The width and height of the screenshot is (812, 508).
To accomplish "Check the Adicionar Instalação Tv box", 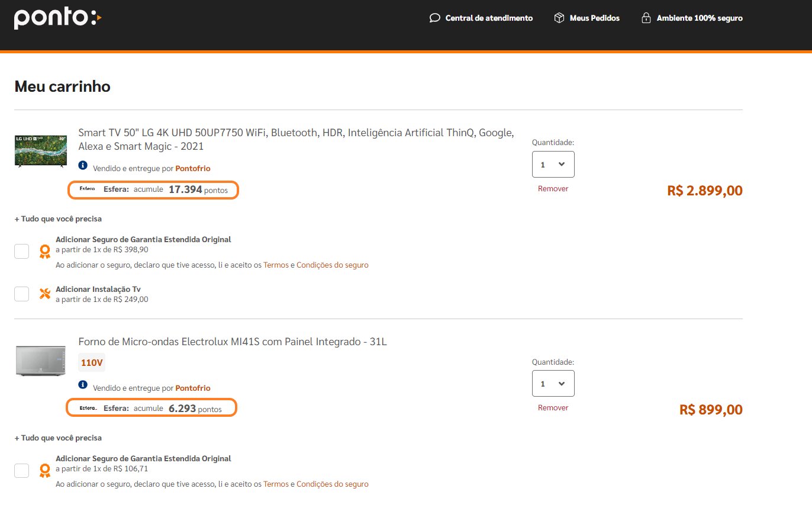I will coord(22,294).
